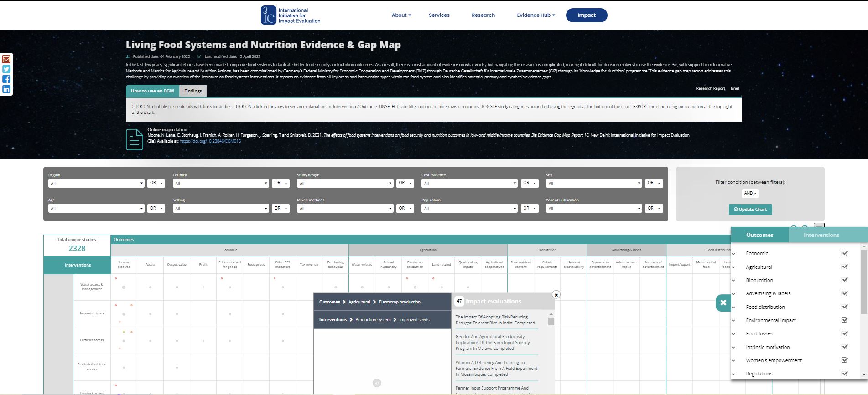868x395 pixels.
Task: Open the Evidence Hub menu
Action: [x=536, y=15]
